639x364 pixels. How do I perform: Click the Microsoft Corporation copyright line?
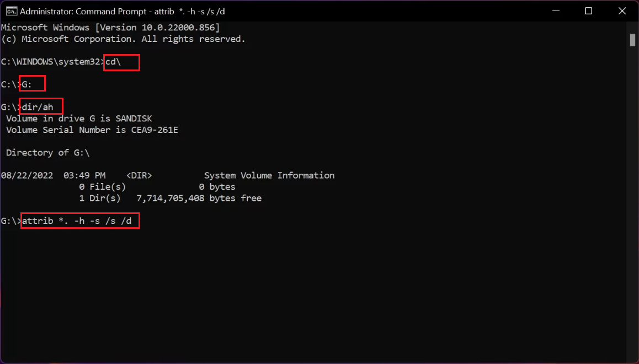[123, 39]
